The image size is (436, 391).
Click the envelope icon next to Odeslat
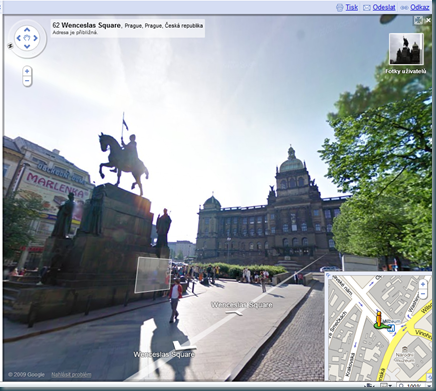coord(367,7)
